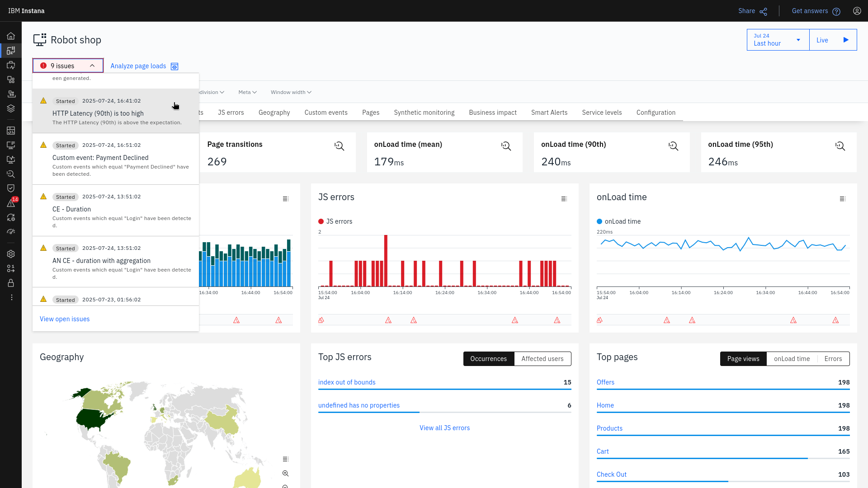This screenshot has width=868, height=488.
Task: Click View all JS errors
Action: 444,428
